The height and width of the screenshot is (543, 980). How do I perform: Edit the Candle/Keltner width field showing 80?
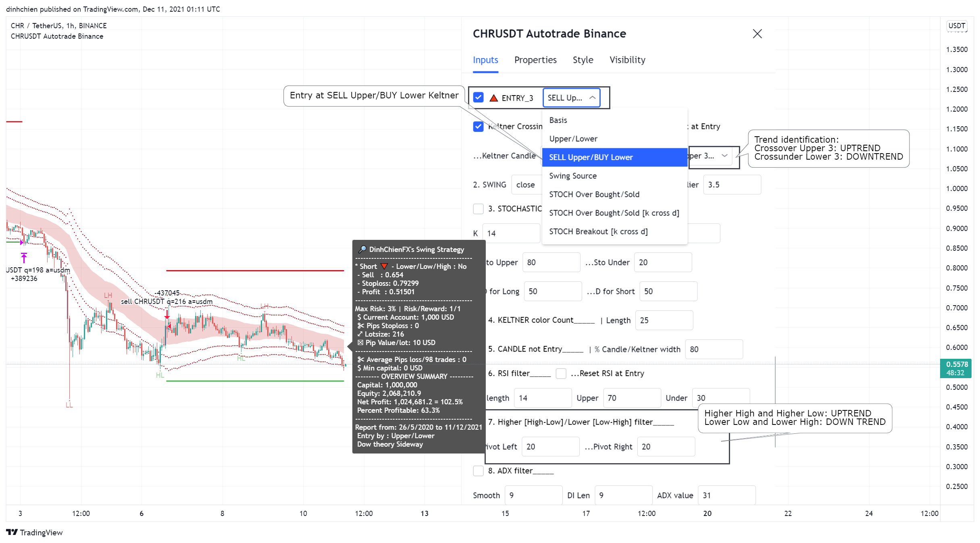click(x=714, y=350)
